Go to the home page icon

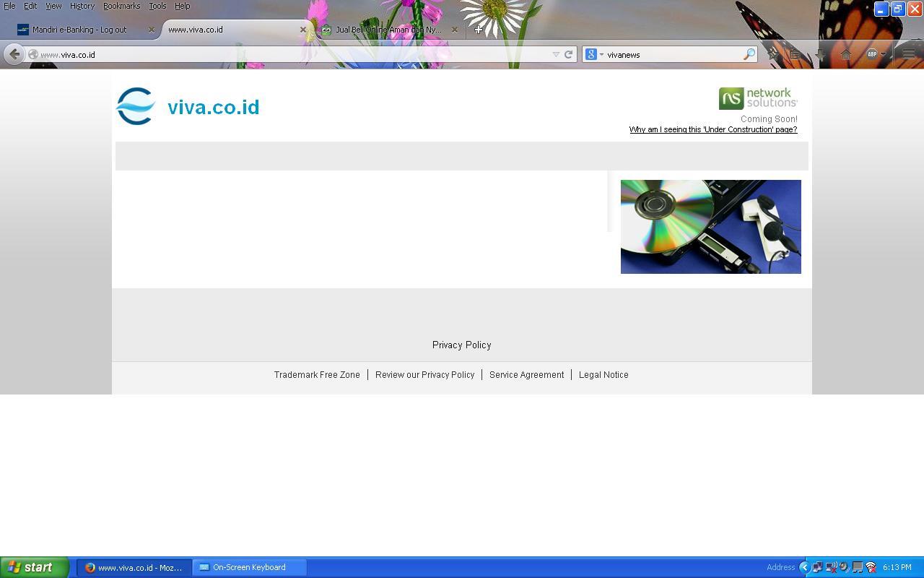pyautogui.click(x=846, y=54)
